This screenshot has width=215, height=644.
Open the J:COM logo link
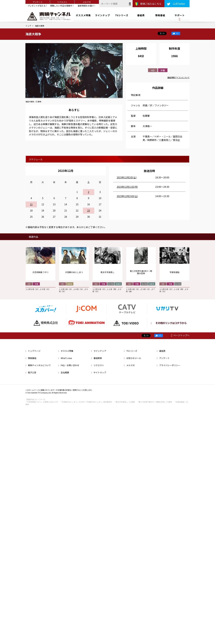click(x=86, y=308)
